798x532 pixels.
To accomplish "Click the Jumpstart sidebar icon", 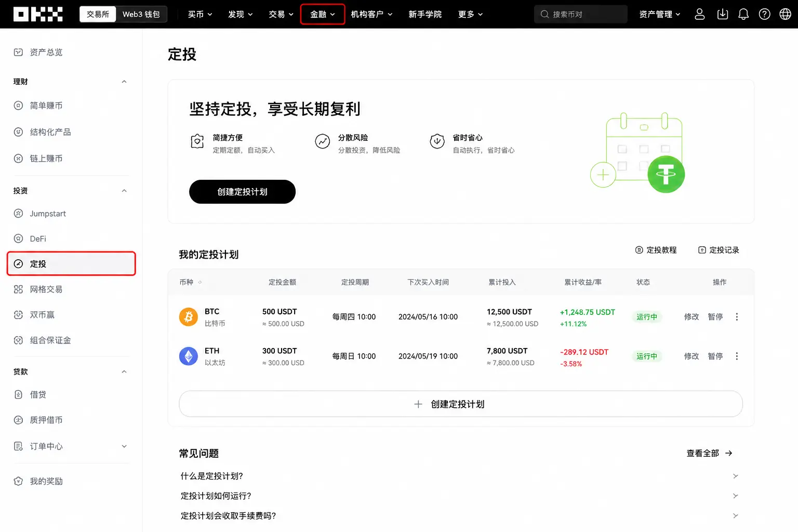I will tap(18, 214).
